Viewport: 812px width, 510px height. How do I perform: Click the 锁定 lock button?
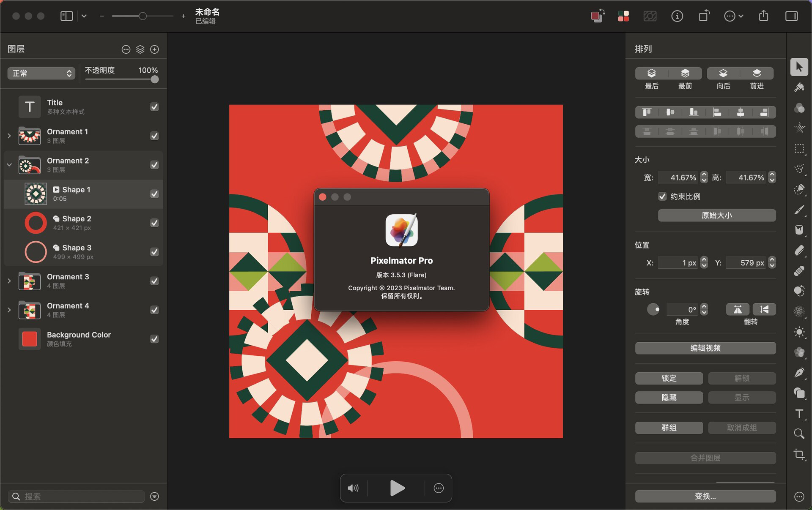(669, 378)
